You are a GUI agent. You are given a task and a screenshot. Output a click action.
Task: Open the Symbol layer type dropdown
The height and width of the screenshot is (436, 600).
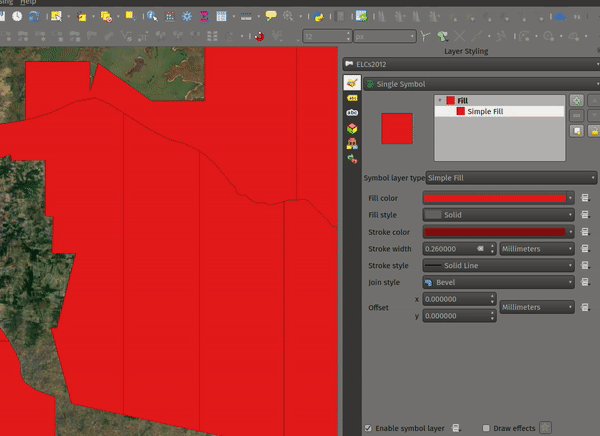[511, 178]
